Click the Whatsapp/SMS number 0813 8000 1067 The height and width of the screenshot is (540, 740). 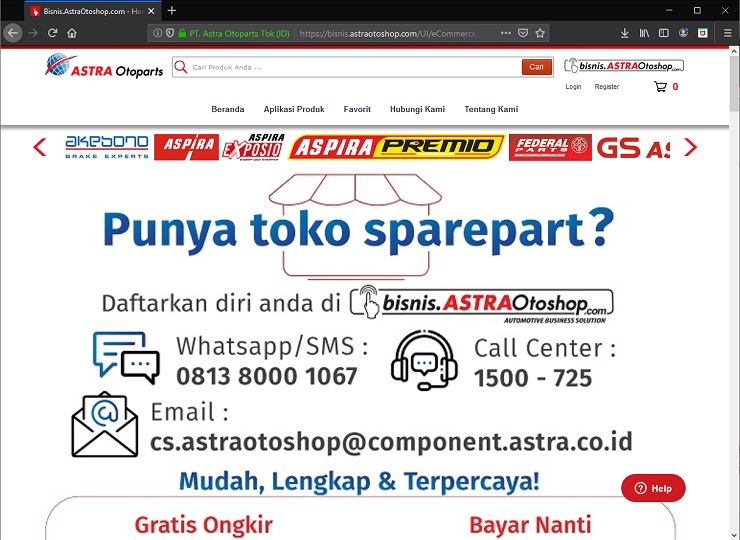coord(267,376)
